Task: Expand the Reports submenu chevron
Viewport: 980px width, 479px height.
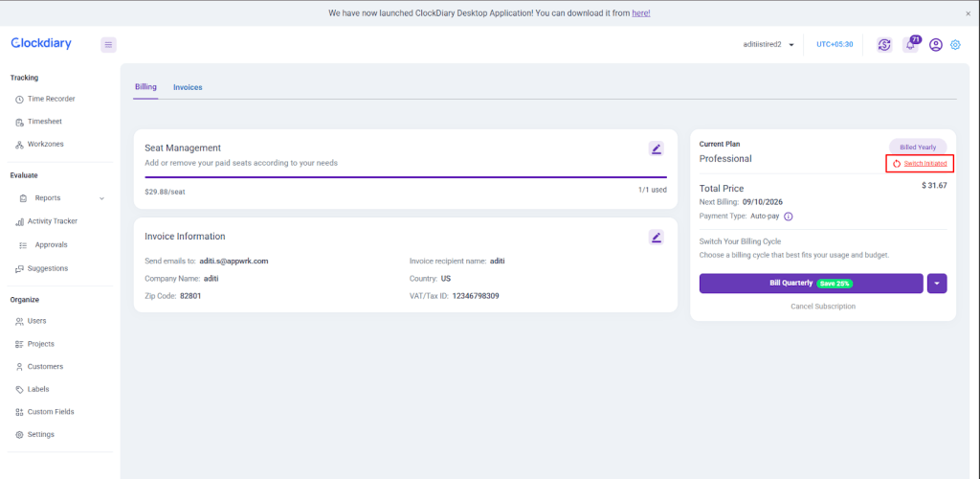Action: [x=101, y=198]
